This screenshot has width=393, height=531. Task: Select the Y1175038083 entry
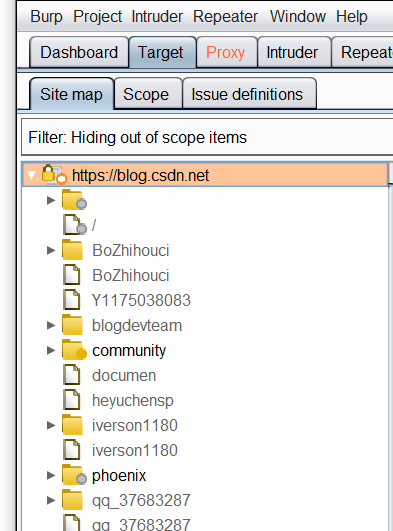141,300
